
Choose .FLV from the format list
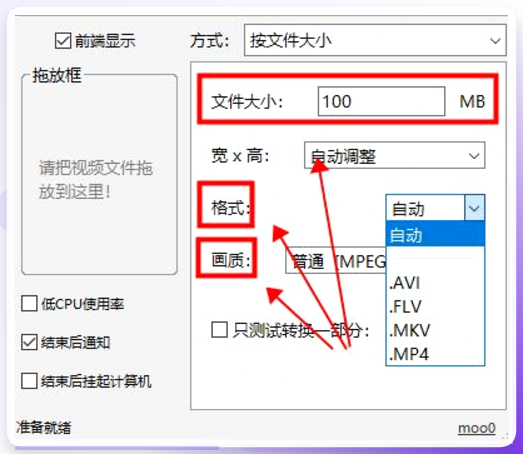coord(435,306)
